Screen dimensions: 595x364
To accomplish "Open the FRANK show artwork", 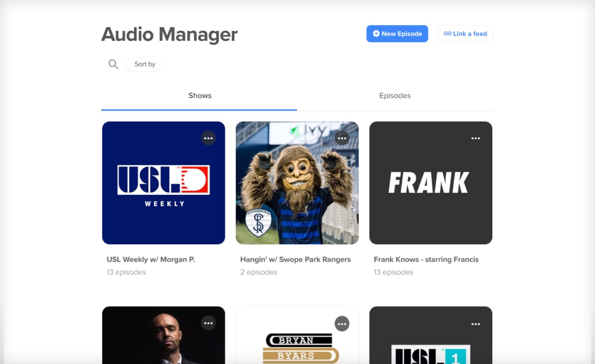I will tap(431, 183).
